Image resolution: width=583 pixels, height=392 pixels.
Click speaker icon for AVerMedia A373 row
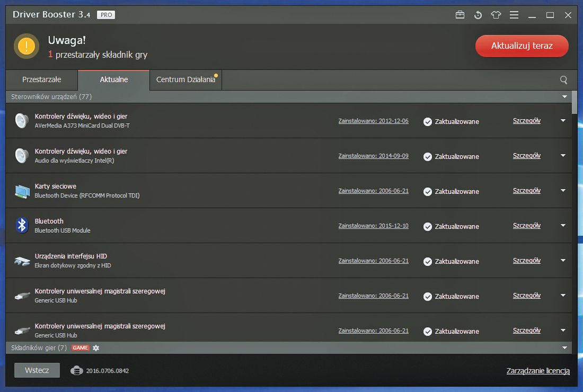point(22,121)
